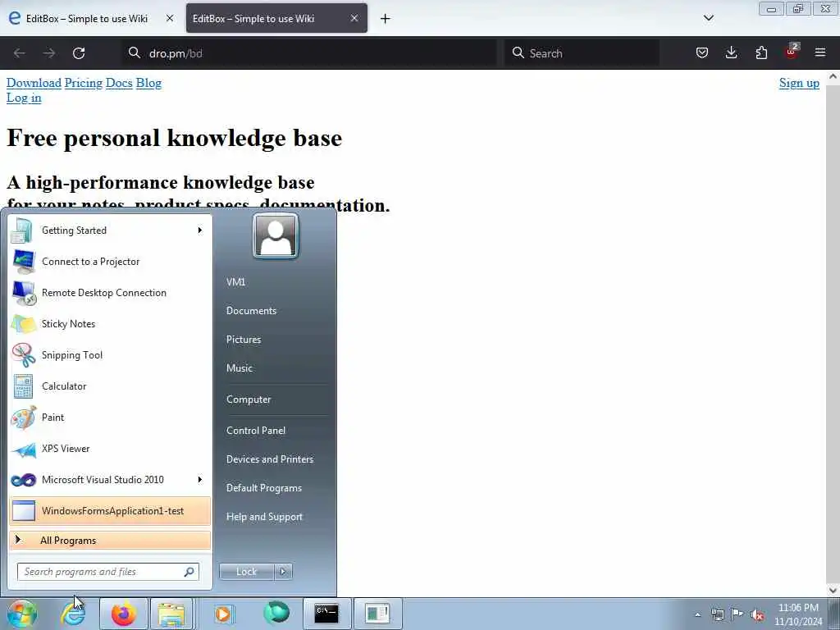Open Windows Media Player taskbar icon
The height and width of the screenshot is (630, 840).
[223, 614]
